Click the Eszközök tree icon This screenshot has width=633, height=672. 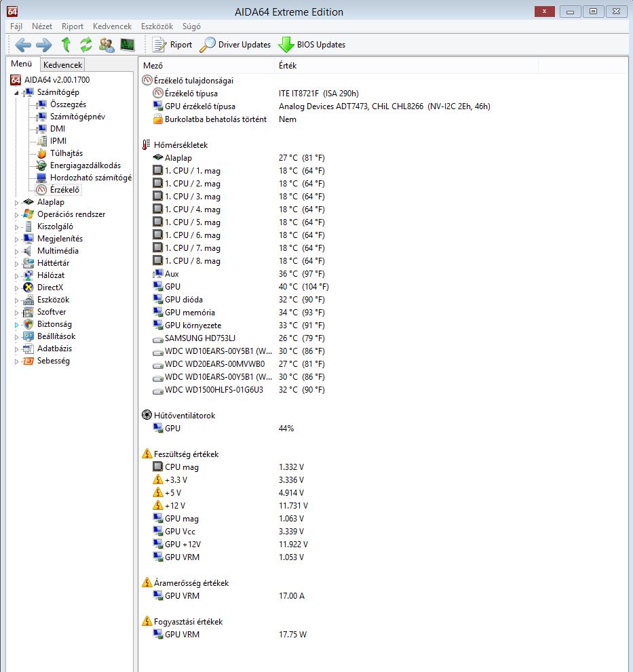(x=28, y=300)
